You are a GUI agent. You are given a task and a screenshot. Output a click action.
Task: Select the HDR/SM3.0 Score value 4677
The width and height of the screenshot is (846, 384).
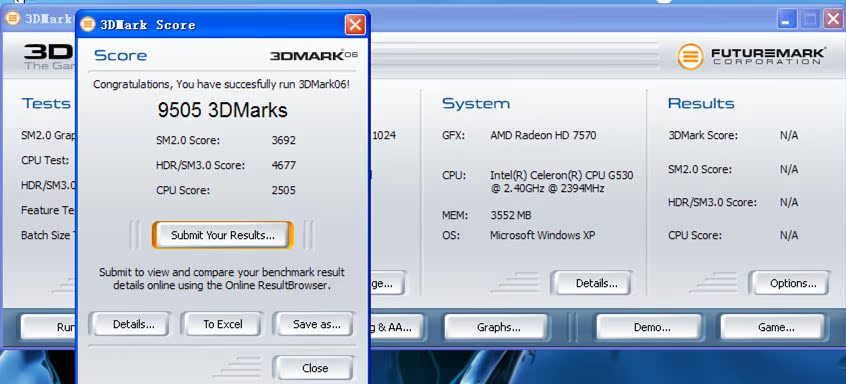click(x=284, y=165)
